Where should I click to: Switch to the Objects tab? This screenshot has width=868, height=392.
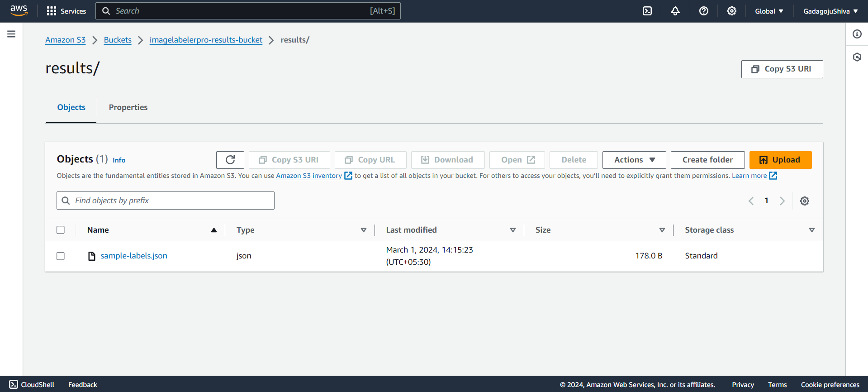[71, 107]
